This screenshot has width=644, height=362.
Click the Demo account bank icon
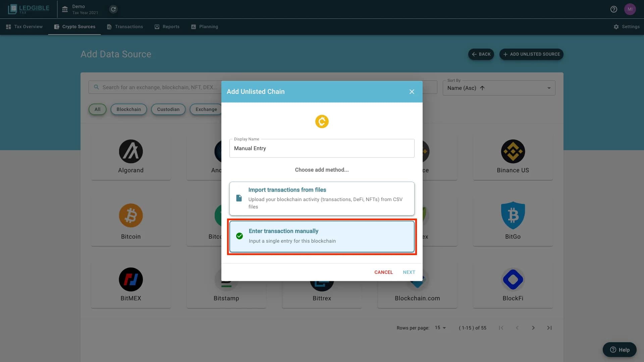[x=65, y=9]
